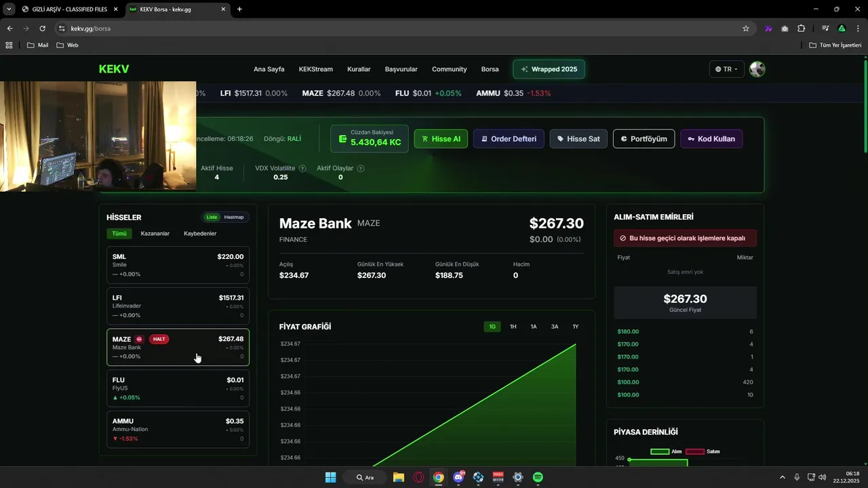Select the Kaybedenler filter tab

200,233
